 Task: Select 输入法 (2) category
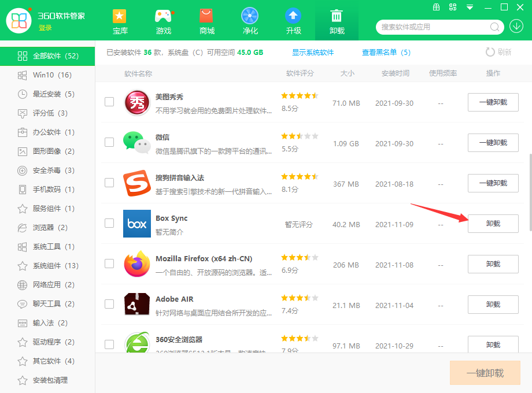coord(47,323)
